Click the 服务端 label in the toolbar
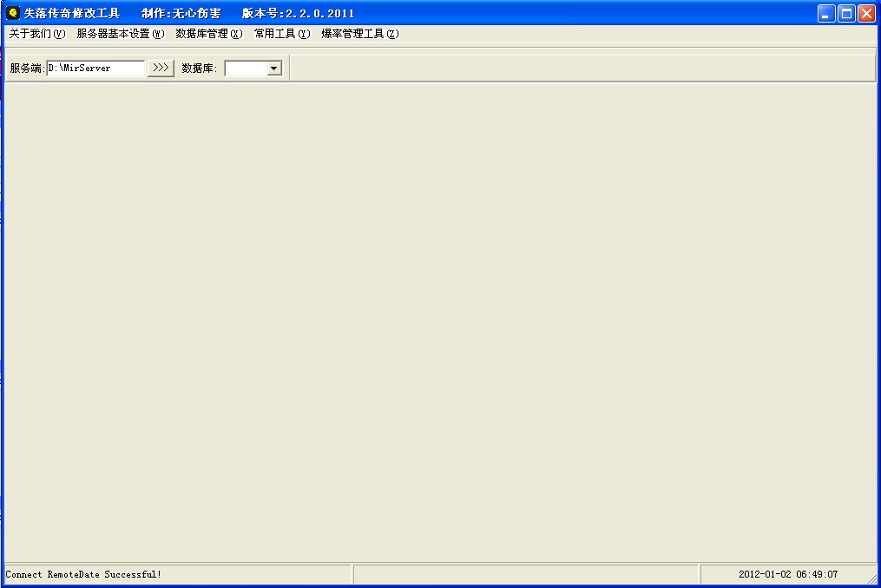The height and width of the screenshot is (588, 881). pos(23,67)
